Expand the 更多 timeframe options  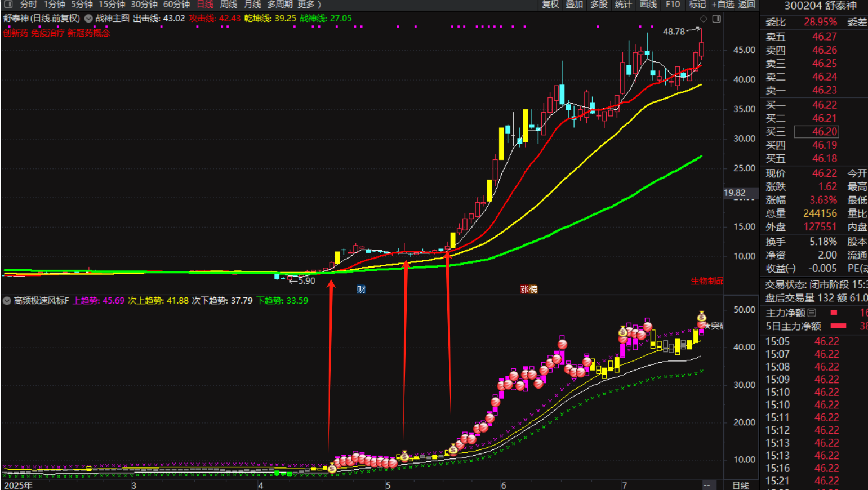[x=309, y=4]
